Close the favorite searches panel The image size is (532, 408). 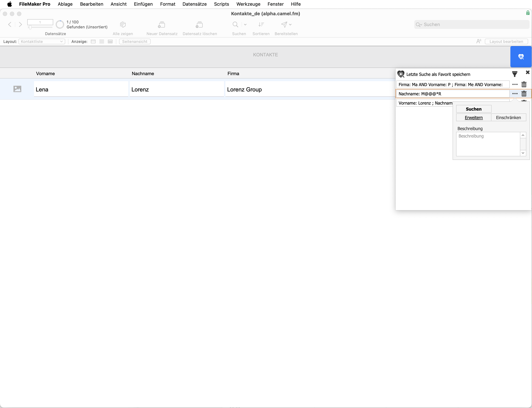tap(527, 72)
